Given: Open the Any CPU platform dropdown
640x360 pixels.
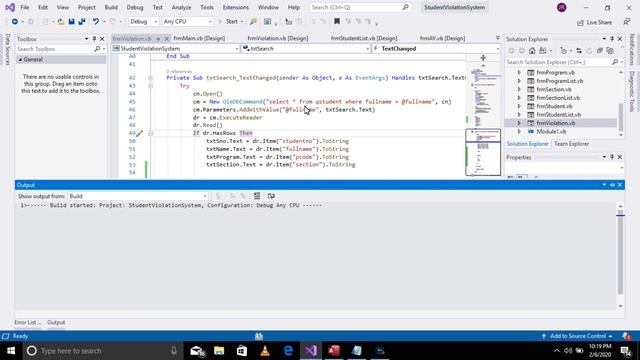Looking at the screenshot, I should click(x=187, y=22).
